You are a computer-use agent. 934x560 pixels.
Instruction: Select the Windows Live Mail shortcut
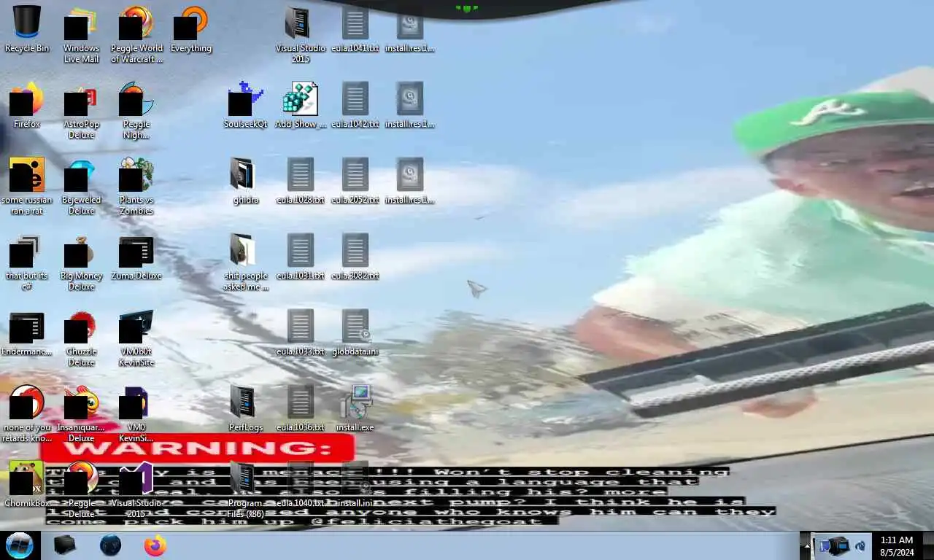[81, 34]
